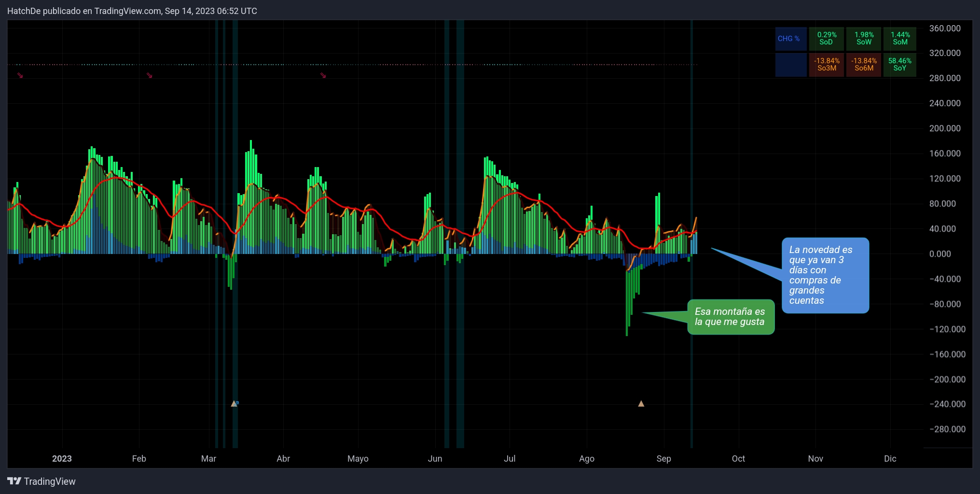Screen dimensions: 980x494
Task: Click the -13.84% So6M cell
Action: tap(864, 65)
